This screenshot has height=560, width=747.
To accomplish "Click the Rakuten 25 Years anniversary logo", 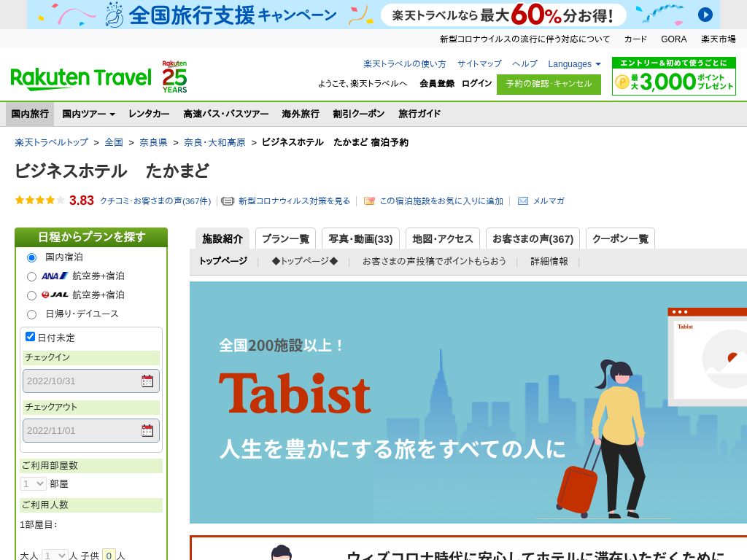I will coord(174,77).
